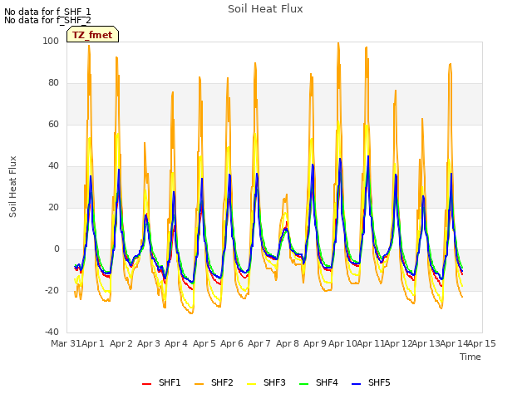532x399 pixels.
Task: Click the red SHF1 legend swatch
Action: [x=146, y=384]
